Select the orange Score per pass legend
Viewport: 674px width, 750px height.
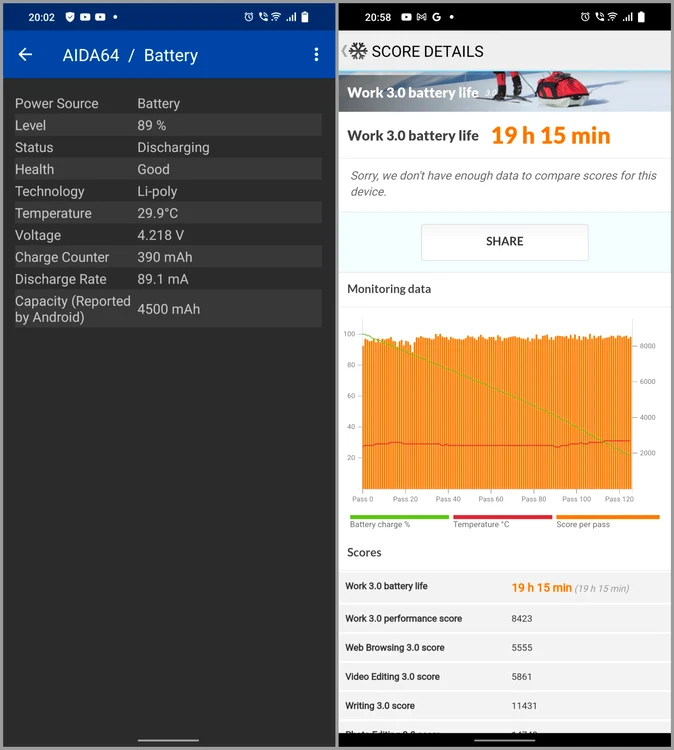tap(607, 521)
